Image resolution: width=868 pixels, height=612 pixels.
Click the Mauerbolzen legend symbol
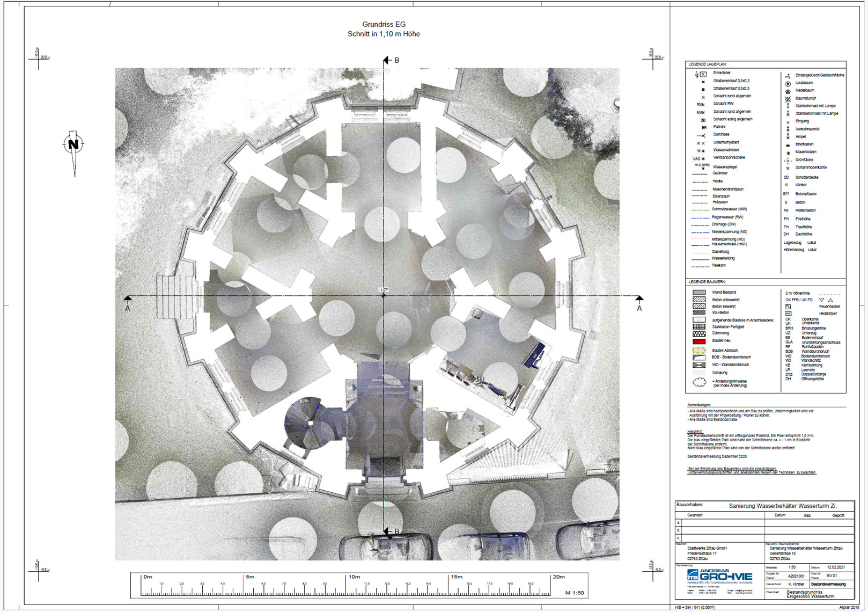pos(788,152)
